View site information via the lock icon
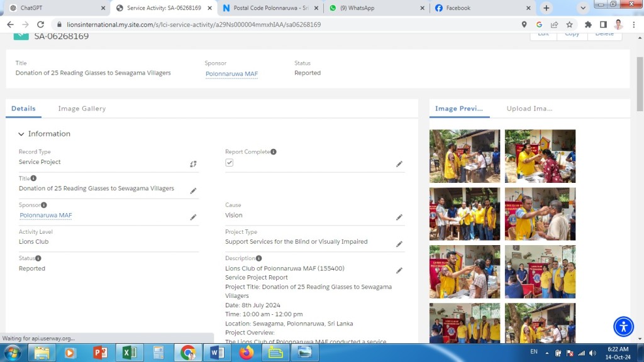The width and height of the screenshot is (644, 362). click(x=59, y=25)
